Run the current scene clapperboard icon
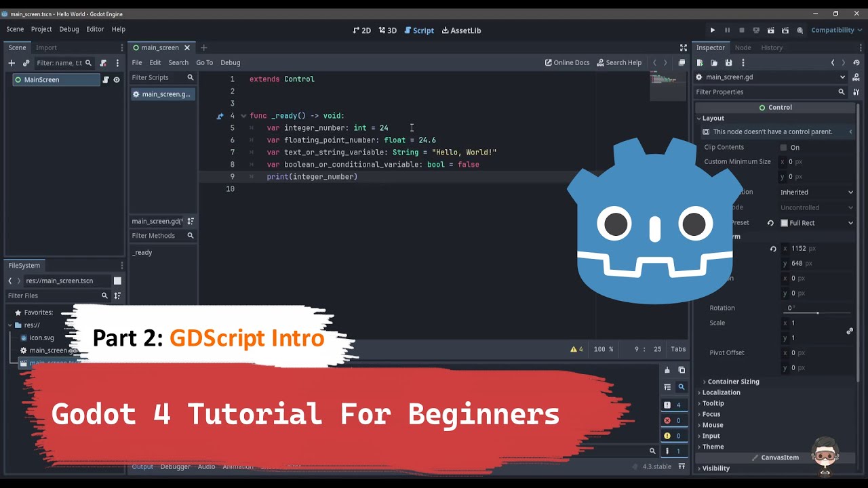This screenshot has height=488, width=868. (x=771, y=30)
